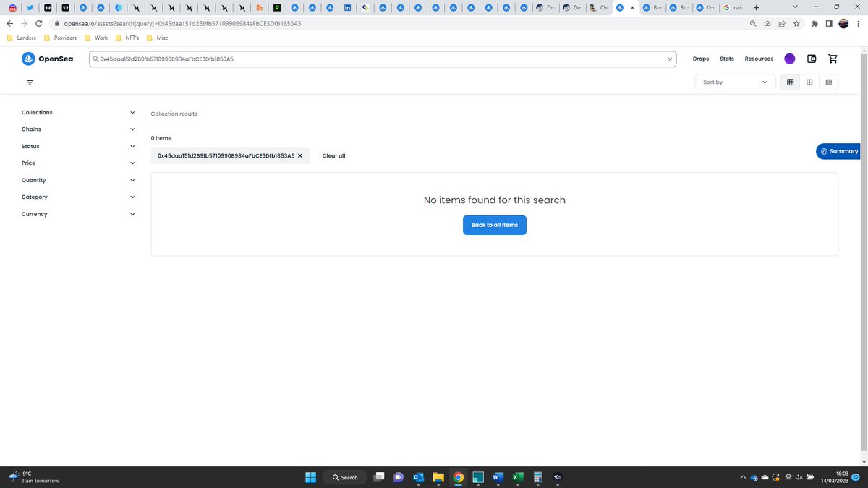Switch to list layout view
The width and height of the screenshot is (868, 488).
[x=829, y=82]
